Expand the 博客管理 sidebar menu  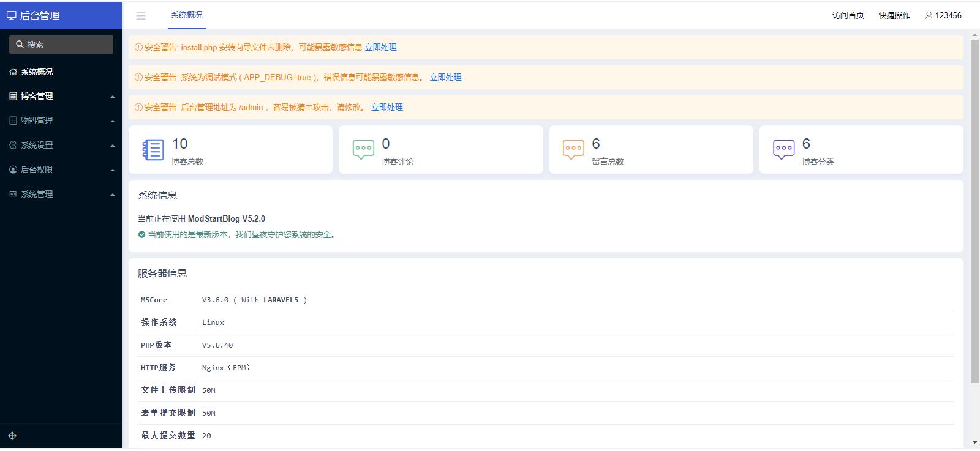click(61, 96)
